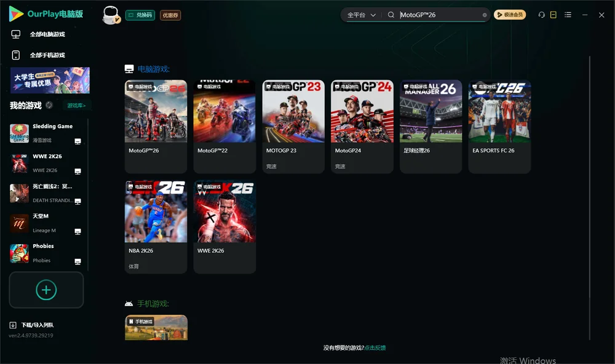Open the 优惠券 coupon button

[170, 15]
